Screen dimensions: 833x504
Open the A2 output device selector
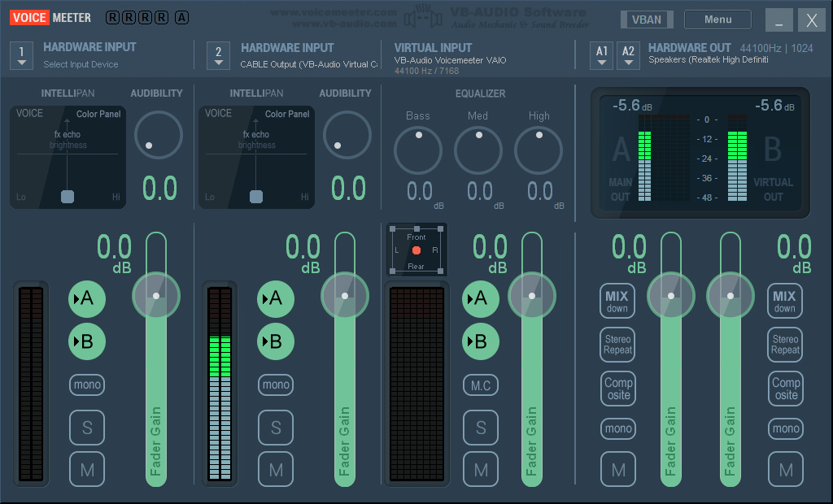point(628,56)
